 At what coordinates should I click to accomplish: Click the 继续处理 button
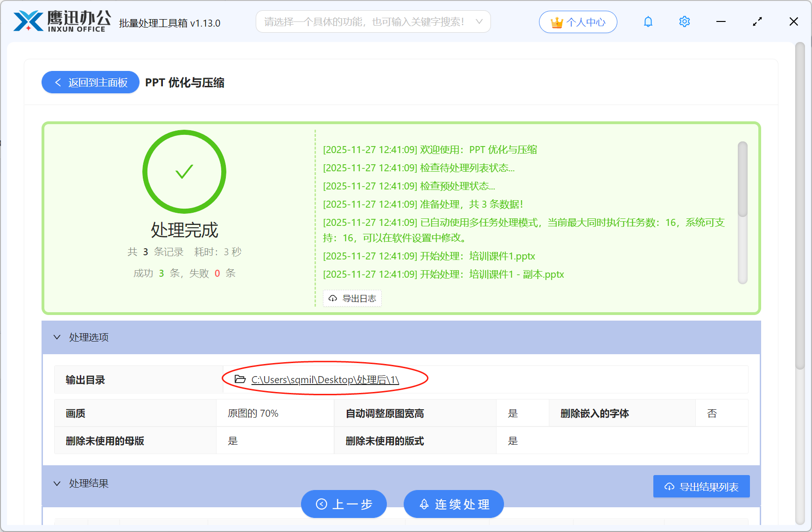point(453,504)
